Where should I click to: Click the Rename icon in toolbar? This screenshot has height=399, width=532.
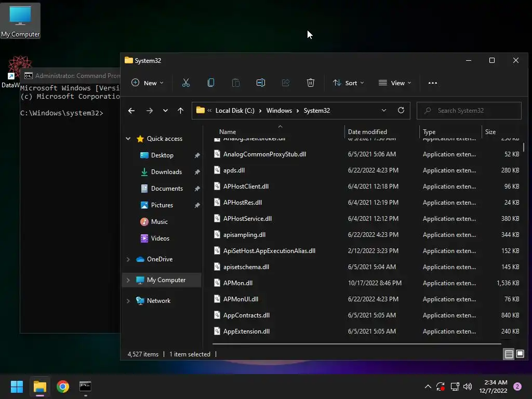pos(261,83)
